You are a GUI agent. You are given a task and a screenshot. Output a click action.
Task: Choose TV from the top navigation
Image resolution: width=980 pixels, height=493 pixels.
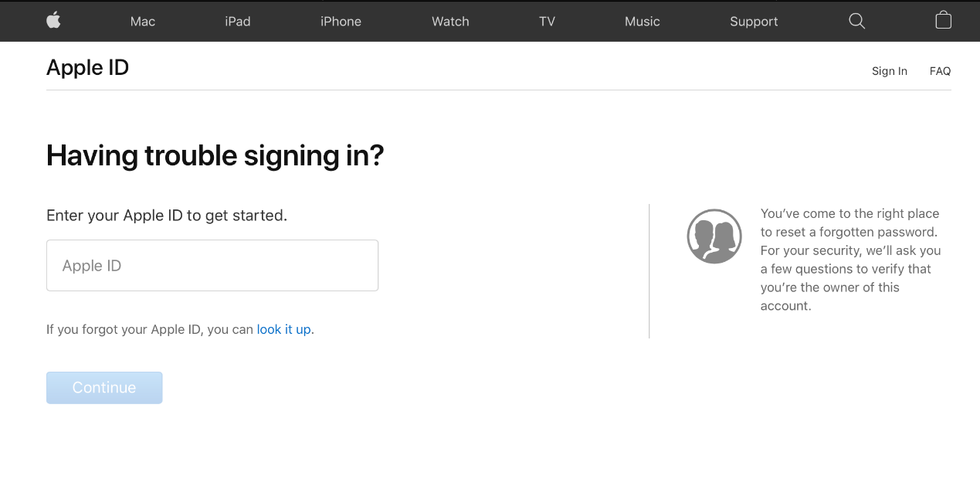coord(547,22)
